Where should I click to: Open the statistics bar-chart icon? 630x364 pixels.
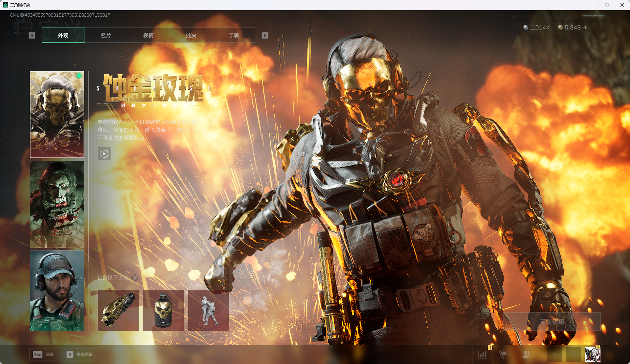(482, 355)
